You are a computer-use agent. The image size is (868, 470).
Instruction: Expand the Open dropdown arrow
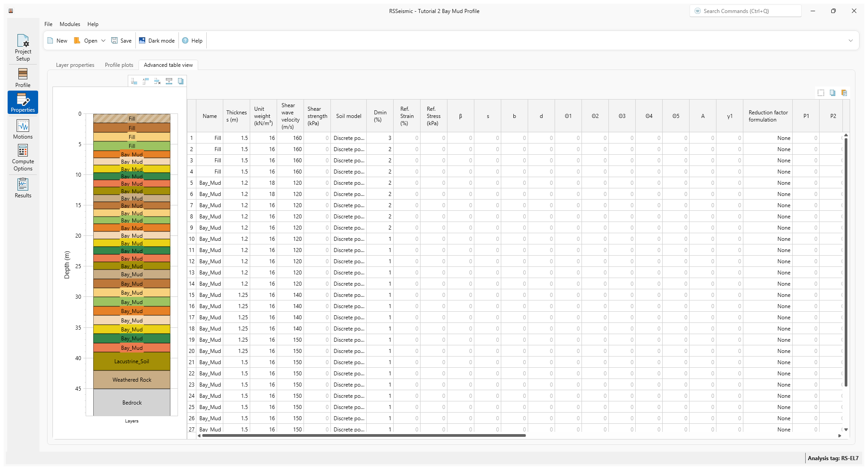point(103,40)
